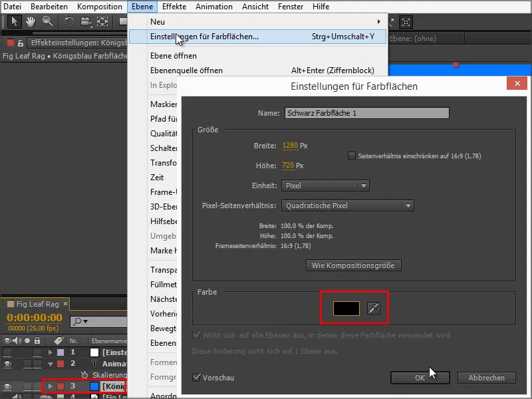Collapse layer 2 properties triangle
532x399 pixels.
(x=51, y=364)
